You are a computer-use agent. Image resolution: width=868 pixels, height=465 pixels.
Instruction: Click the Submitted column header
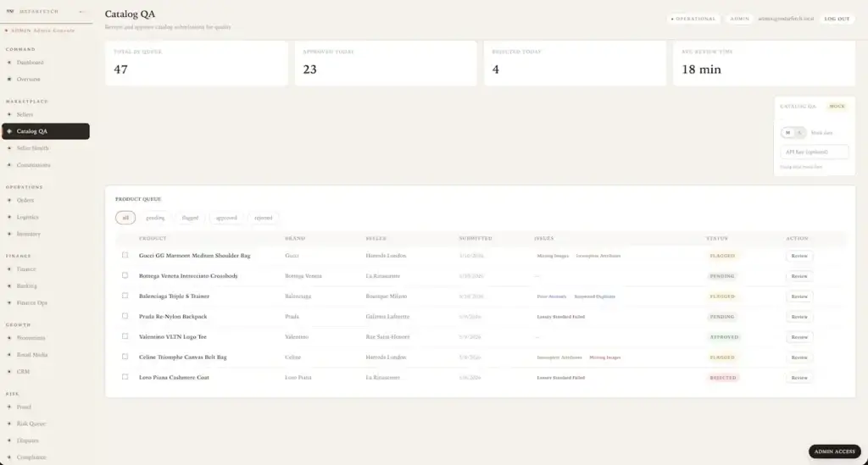point(476,238)
